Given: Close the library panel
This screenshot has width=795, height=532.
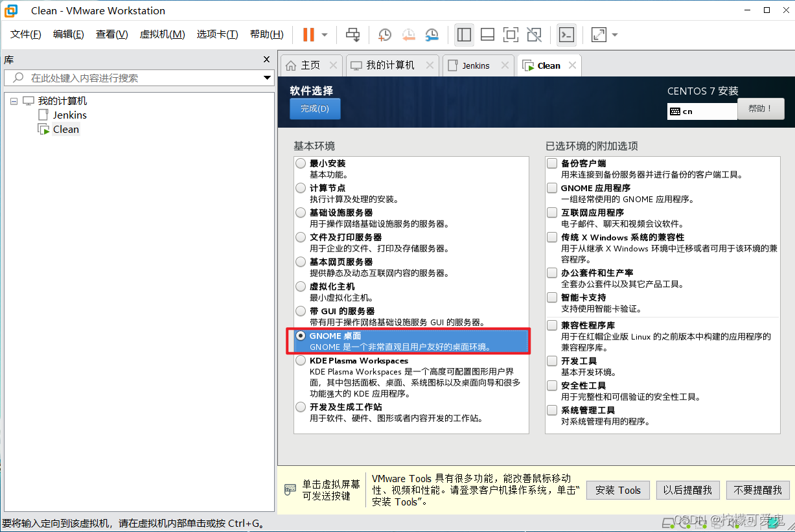Looking at the screenshot, I should (x=266, y=60).
